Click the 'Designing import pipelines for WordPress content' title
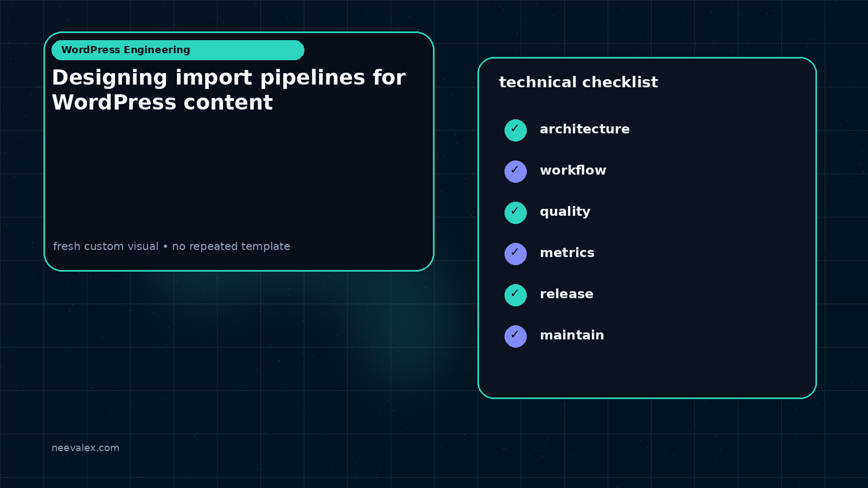Image resolution: width=868 pixels, height=488 pixels. (228, 90)
